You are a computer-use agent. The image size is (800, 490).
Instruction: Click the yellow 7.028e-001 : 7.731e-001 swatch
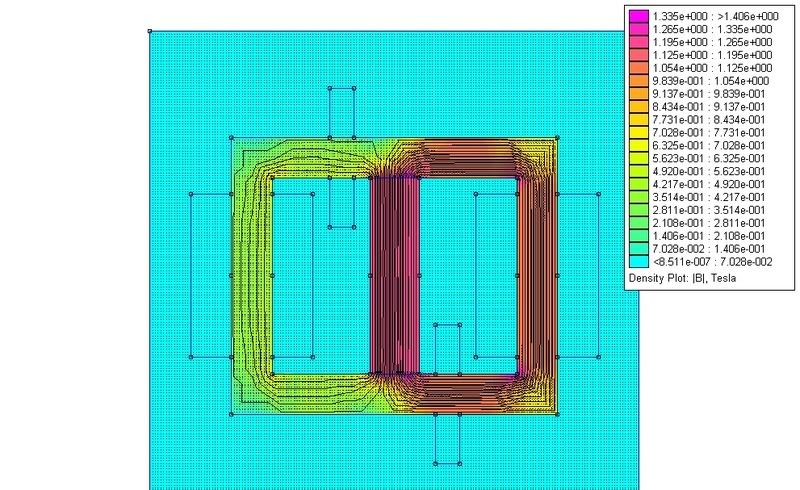pyautogui.click(x=638, y=133)
